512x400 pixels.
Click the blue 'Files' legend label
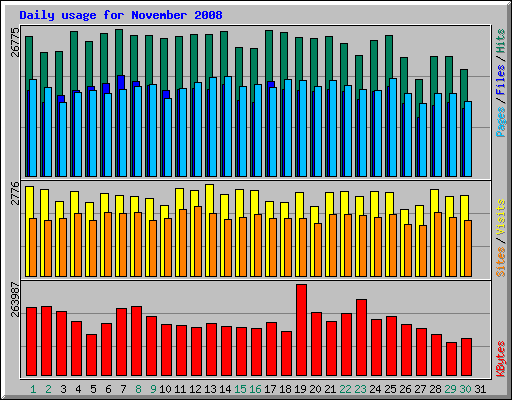[501, 80]
